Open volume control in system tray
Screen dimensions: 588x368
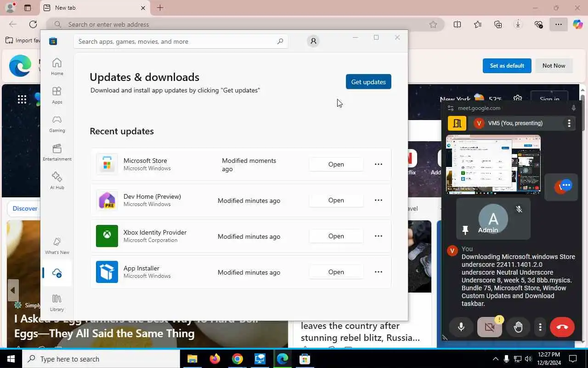pos(528,359)
